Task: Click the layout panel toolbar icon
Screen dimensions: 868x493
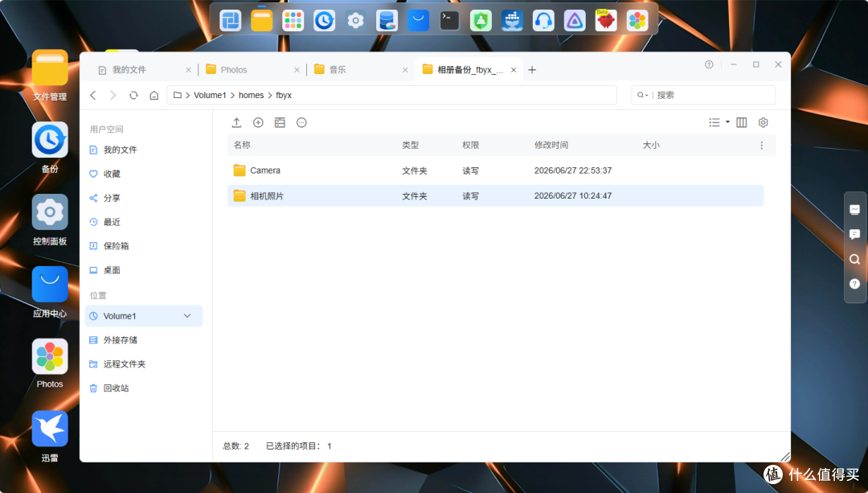Action: coord(280,122)
